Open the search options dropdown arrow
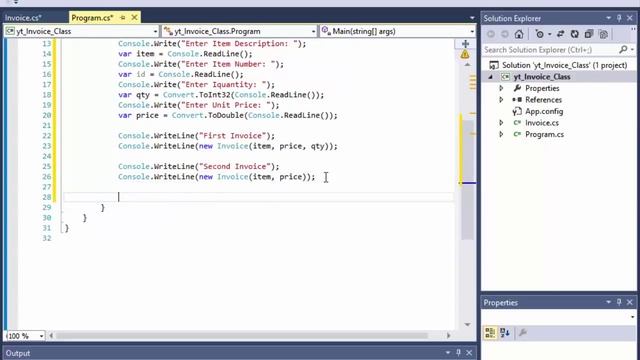Viewport: 640px width, 360px height. click(x=632, y=49)
